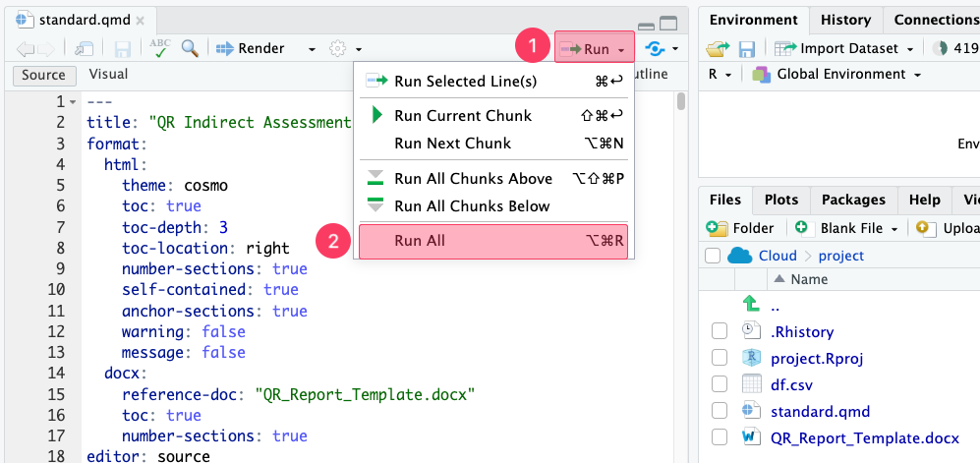Open the document settings gear icon
The image size is (980, 463).
pos(338,48)
